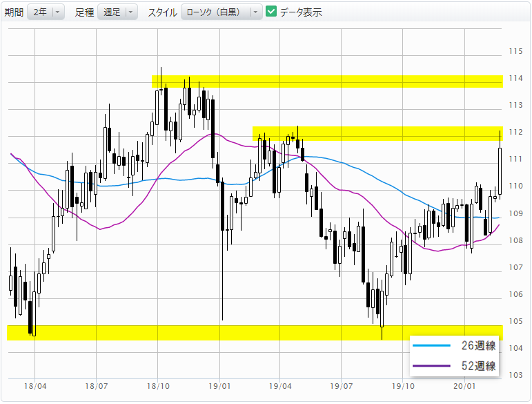Uncheck the データ表示 checkbox
Image resolution: width=532 pixels, height=404 pixels.
point(271,12)
